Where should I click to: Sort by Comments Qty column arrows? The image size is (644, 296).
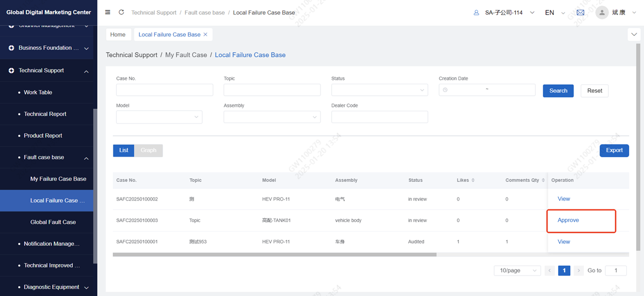point(543,180)
